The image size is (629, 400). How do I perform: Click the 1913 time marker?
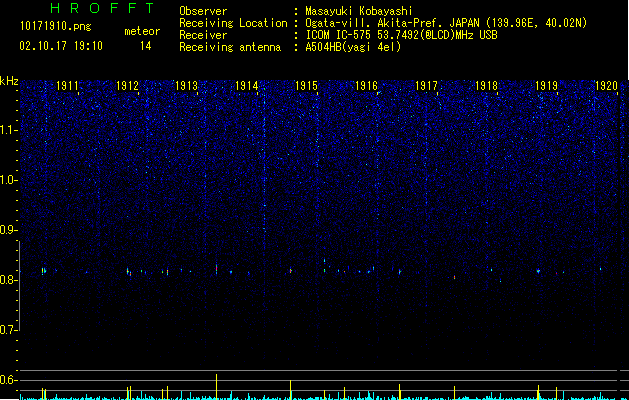187,86
